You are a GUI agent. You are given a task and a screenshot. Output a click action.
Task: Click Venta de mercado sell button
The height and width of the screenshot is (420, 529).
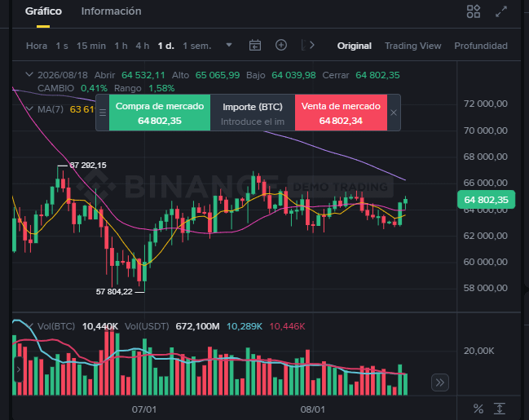coord(341,113)
